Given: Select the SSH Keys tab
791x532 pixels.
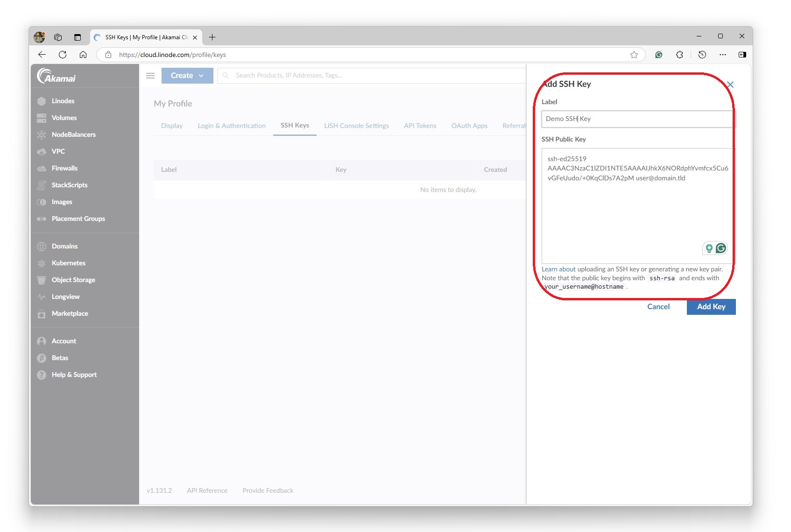Looking at the screenshot, I should [295, 126].
